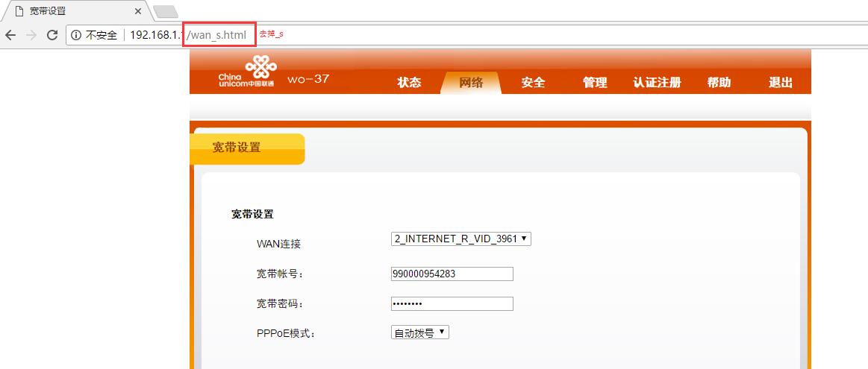
Task: Select the 网络 navigation tab
Action: tap(471, 83)
